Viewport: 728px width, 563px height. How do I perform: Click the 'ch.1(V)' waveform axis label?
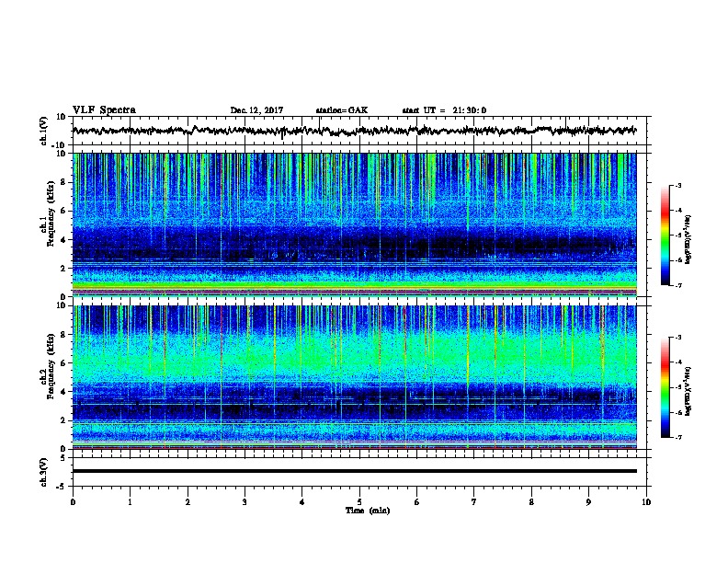pyautogui.click(x=44, y=131)
